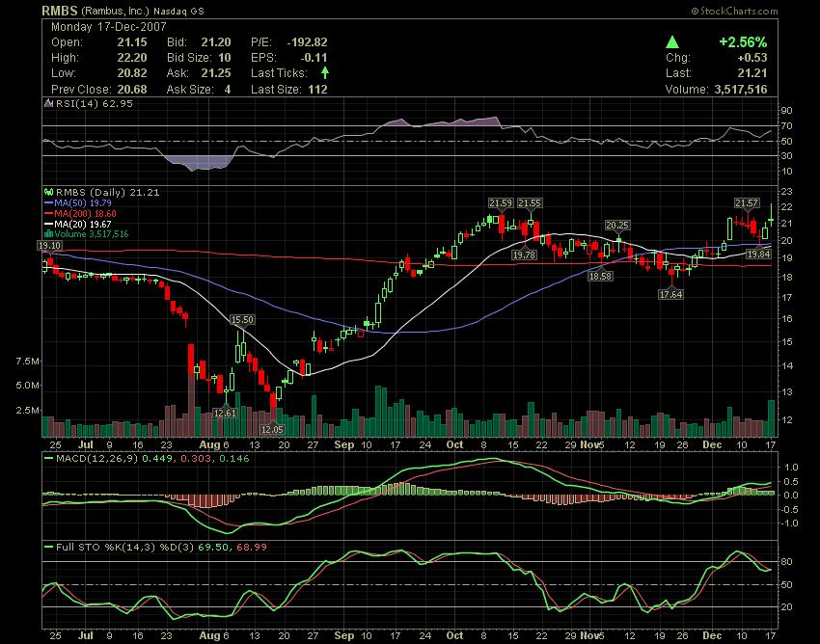Click the RMBS ticker symbol in the title
Image resolution: width=820 pixels, height=644 pixels.
(60, 11)
